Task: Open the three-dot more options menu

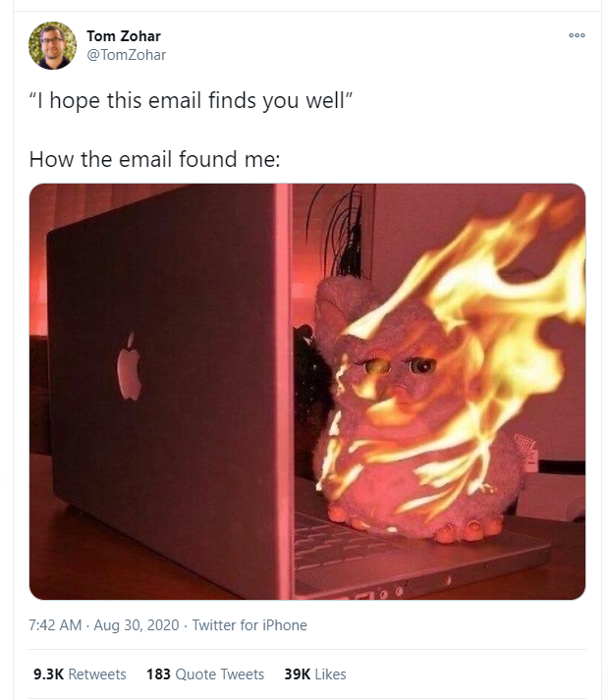Action: tap(577, 35)
